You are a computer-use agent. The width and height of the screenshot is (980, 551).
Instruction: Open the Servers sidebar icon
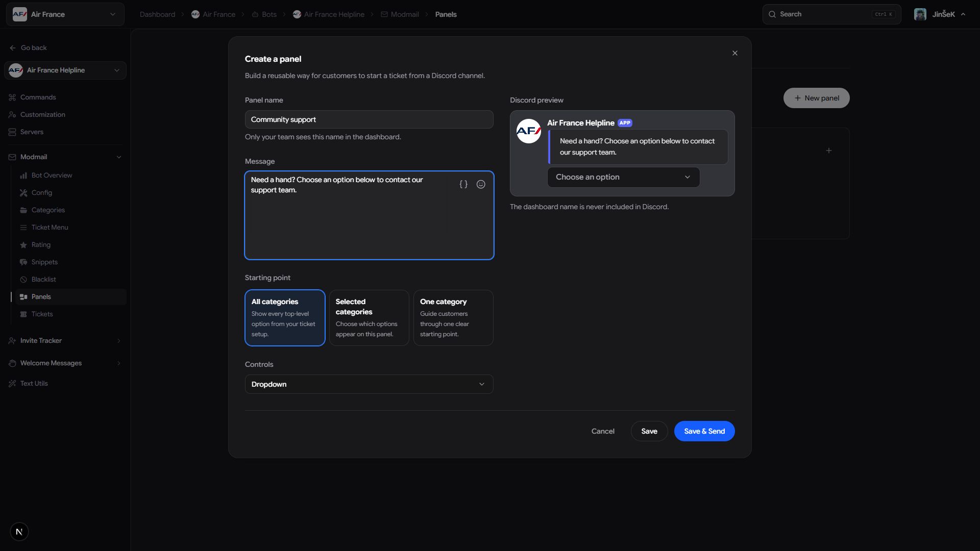[12, 132]
